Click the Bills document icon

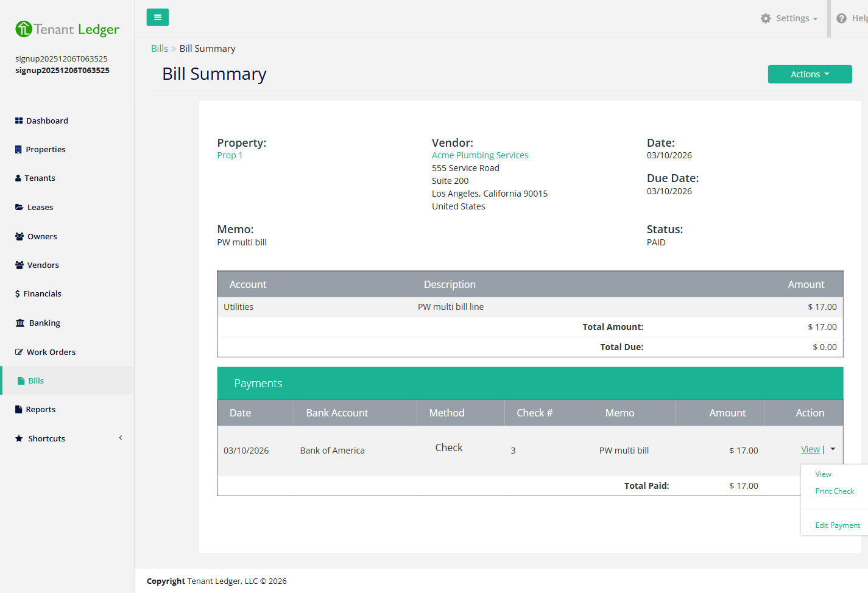tap(21, 381)
